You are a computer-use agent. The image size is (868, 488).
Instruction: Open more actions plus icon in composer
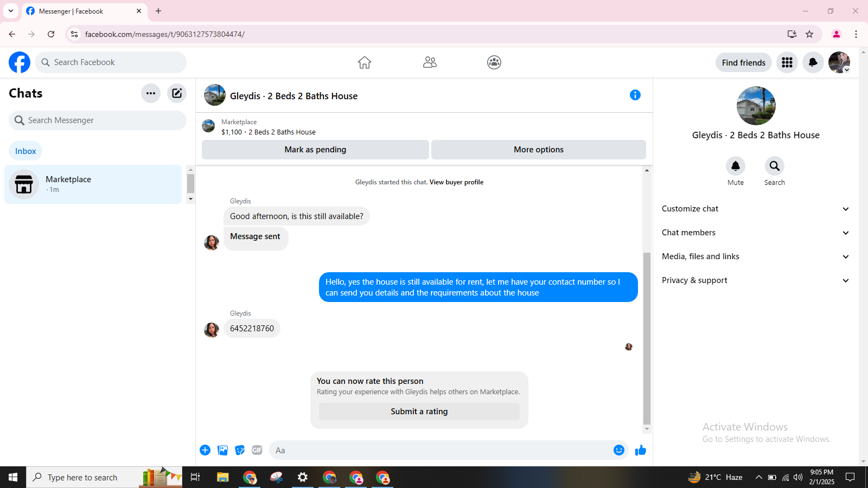(205, 450)
